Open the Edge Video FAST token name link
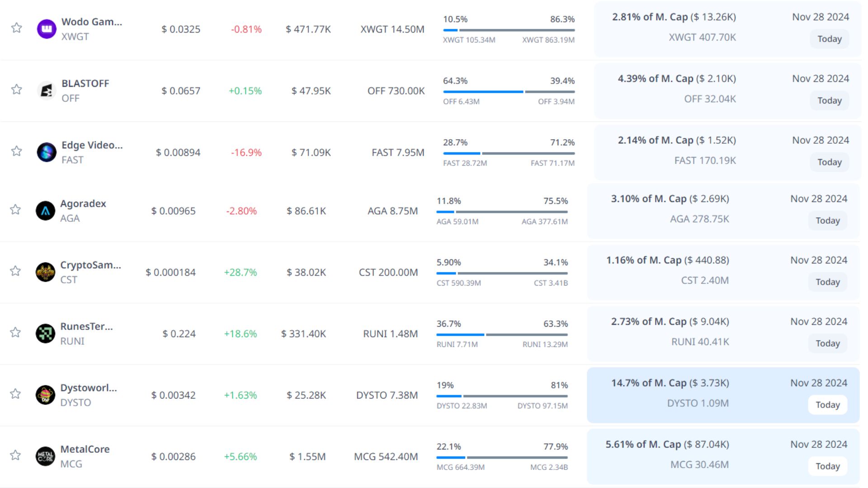The image size is (868, 488). (x=92, y=145)
